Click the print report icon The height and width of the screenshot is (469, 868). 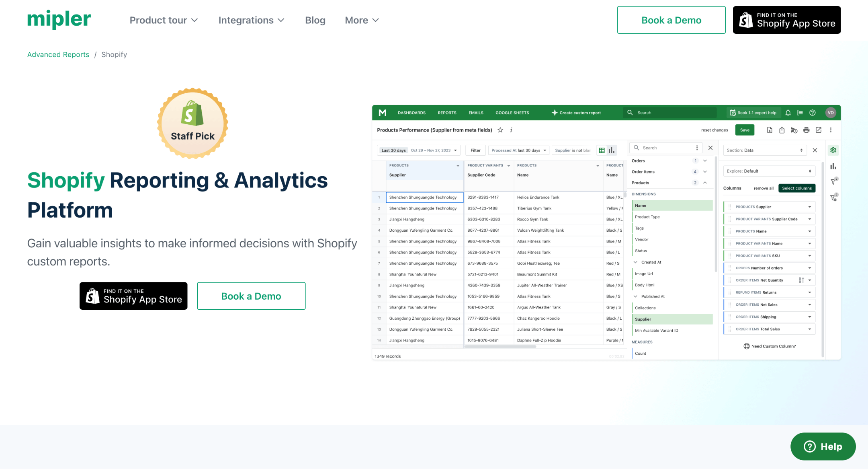(x=806, y=130)
